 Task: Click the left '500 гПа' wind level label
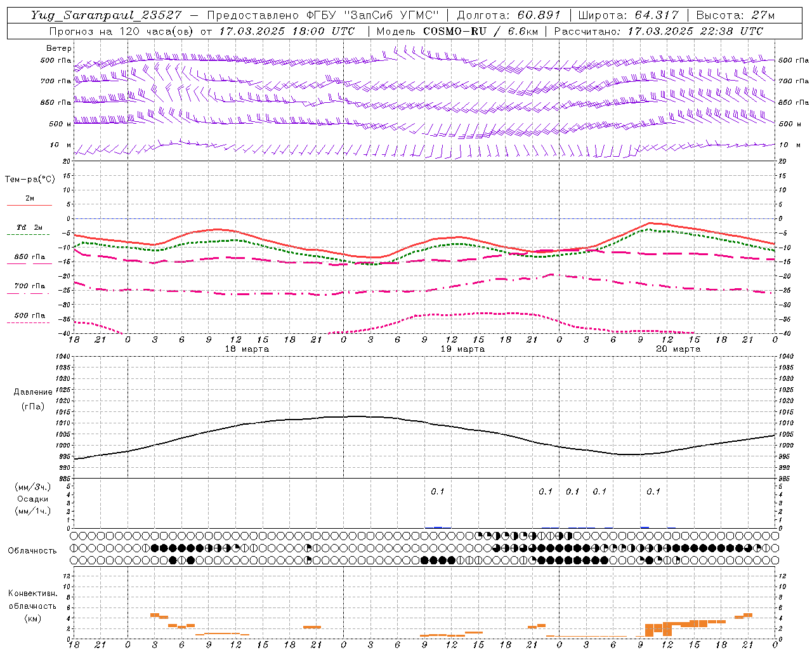(x=56, y=60)
